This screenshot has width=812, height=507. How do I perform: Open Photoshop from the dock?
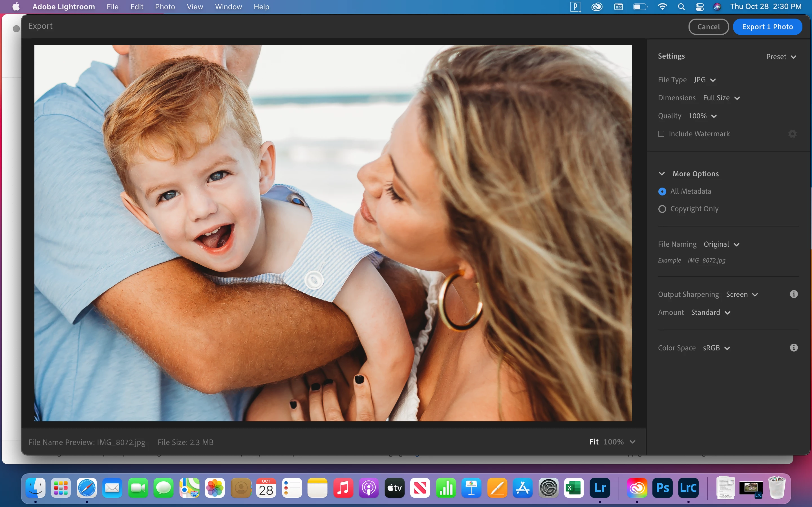[662, 488]
